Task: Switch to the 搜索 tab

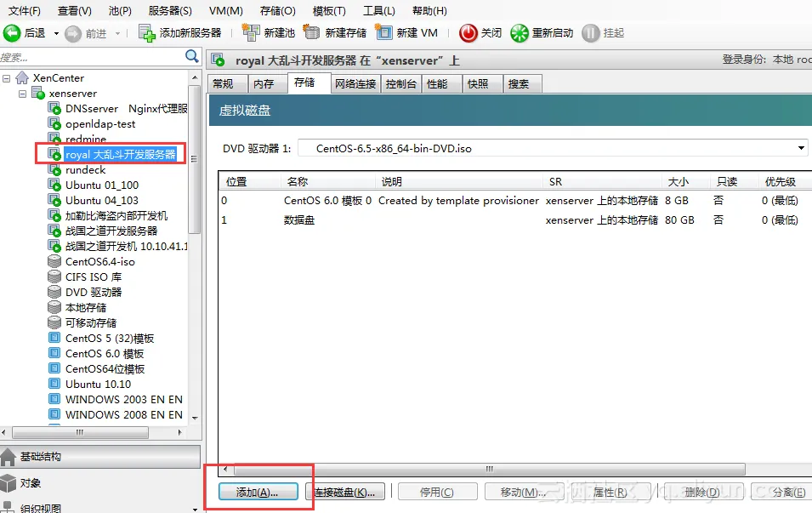Action: point(523,83)
